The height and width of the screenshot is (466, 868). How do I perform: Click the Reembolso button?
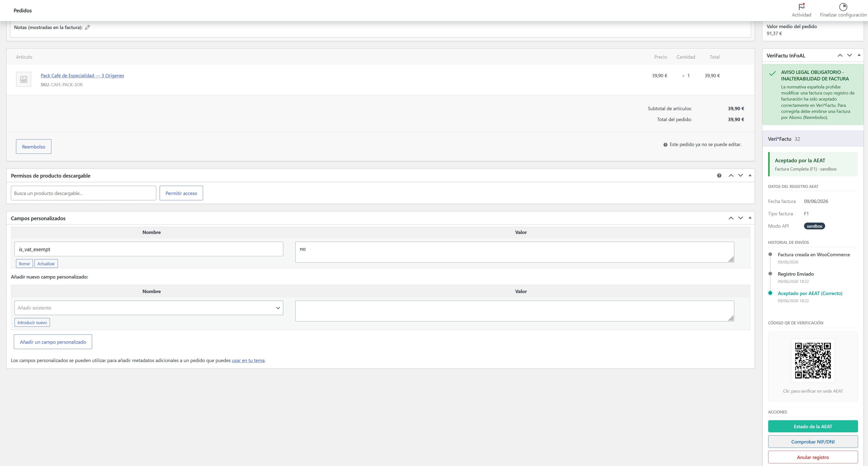click(33, 147)
